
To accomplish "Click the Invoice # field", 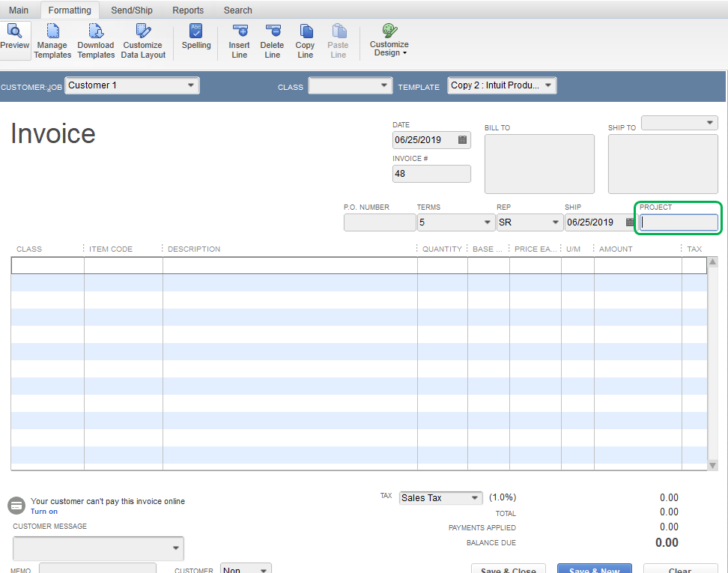I will [431, 174].
